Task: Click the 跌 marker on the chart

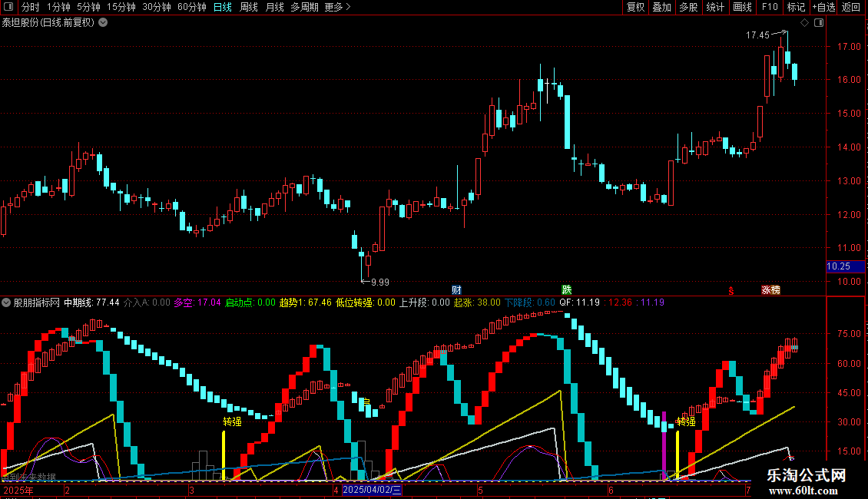Action: (x=566, y=290)
